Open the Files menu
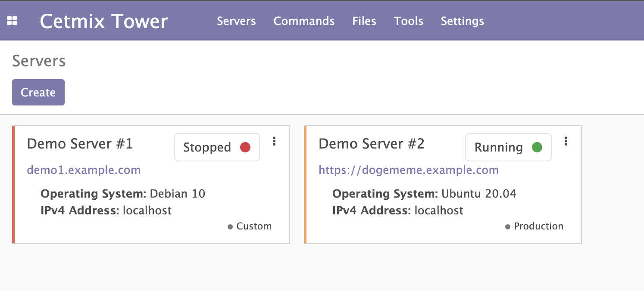Viewport: 644px width, 291px height. [364, 21]
